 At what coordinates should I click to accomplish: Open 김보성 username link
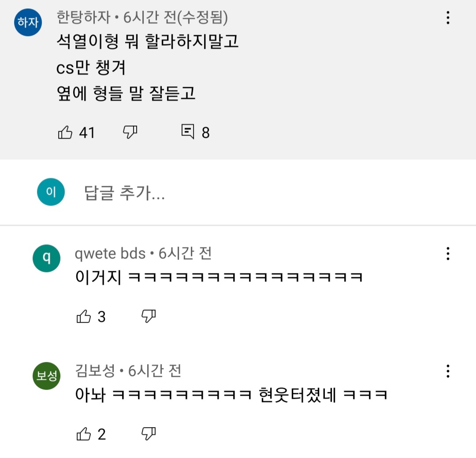coord(95,371)
